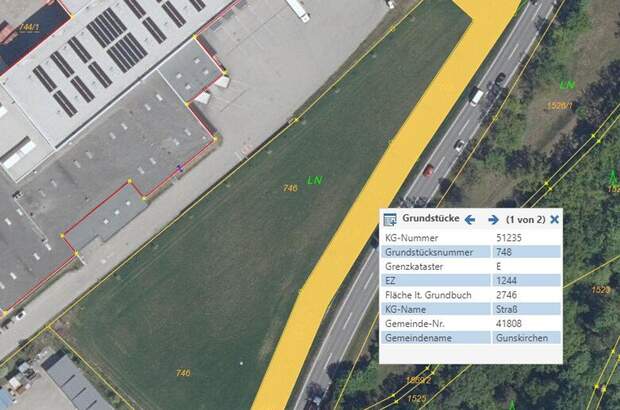The width and height of the screenshot is (620, 410).
Task: Click parcel label 744/1 on building roof
Action: tap(30, 27)
